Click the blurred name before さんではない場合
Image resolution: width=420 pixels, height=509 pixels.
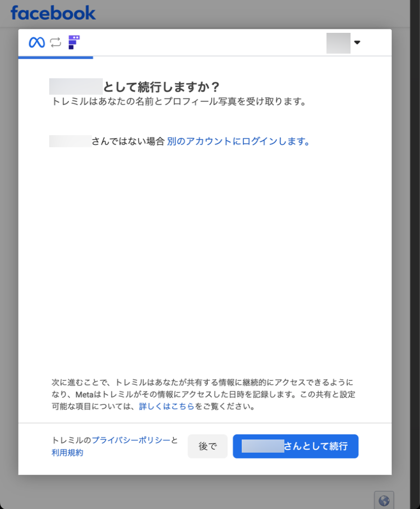coord(70,141)
